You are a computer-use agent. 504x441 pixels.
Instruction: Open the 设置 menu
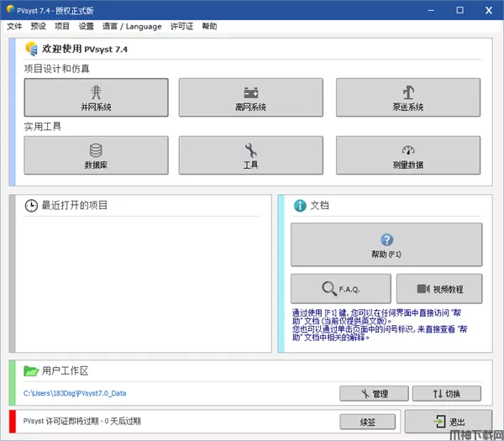coord(87,26)
